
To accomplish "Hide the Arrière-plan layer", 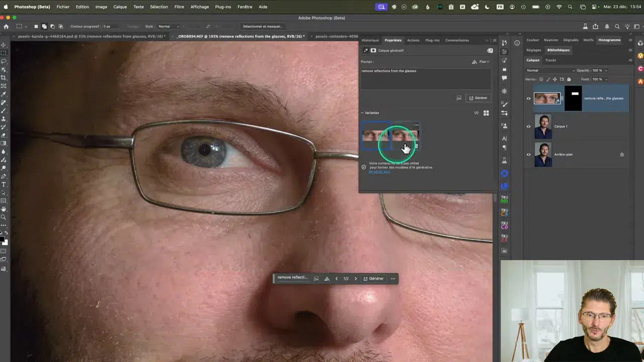I will click(528, 154).
